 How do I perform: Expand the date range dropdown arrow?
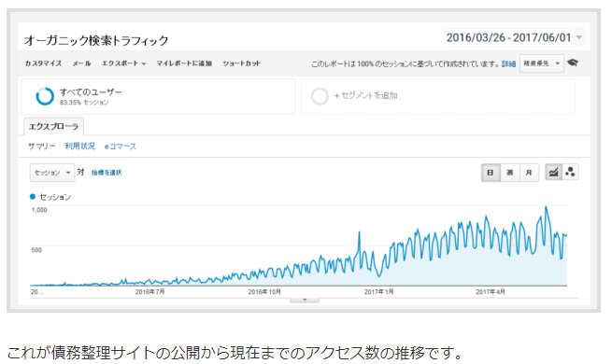tap(579, 37)
